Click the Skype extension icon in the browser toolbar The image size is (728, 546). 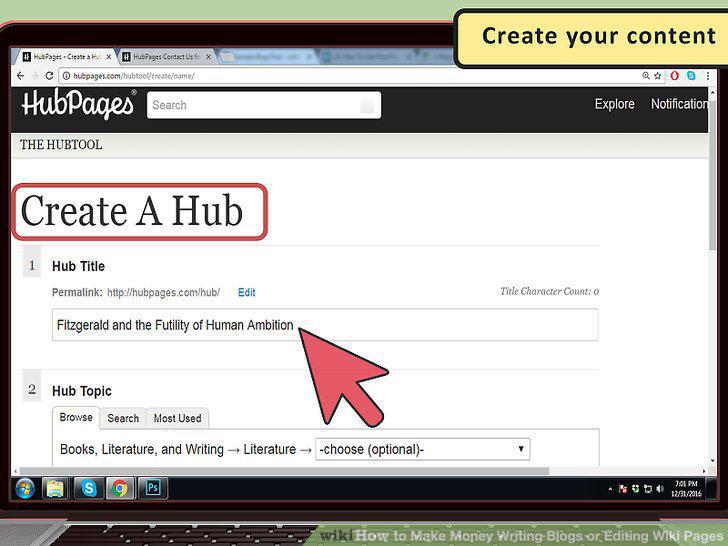[691, 76]
